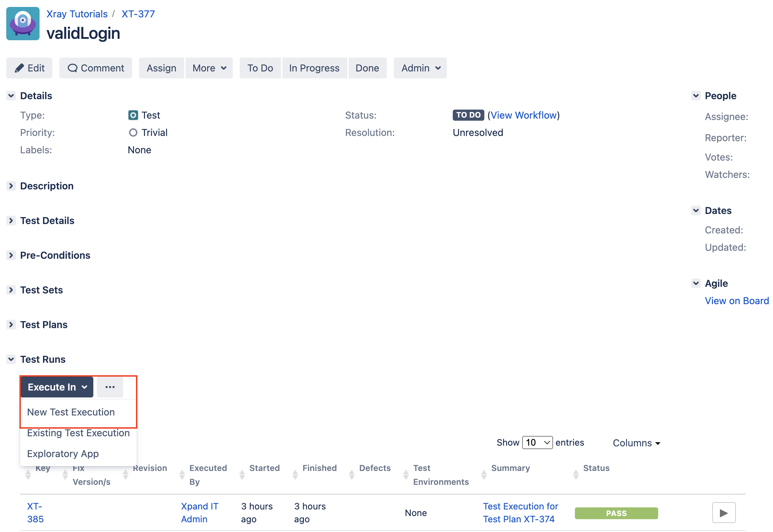Transition issue to To Do
The image size is (773, 532).
pyautogui.click(x=260, y=68)
